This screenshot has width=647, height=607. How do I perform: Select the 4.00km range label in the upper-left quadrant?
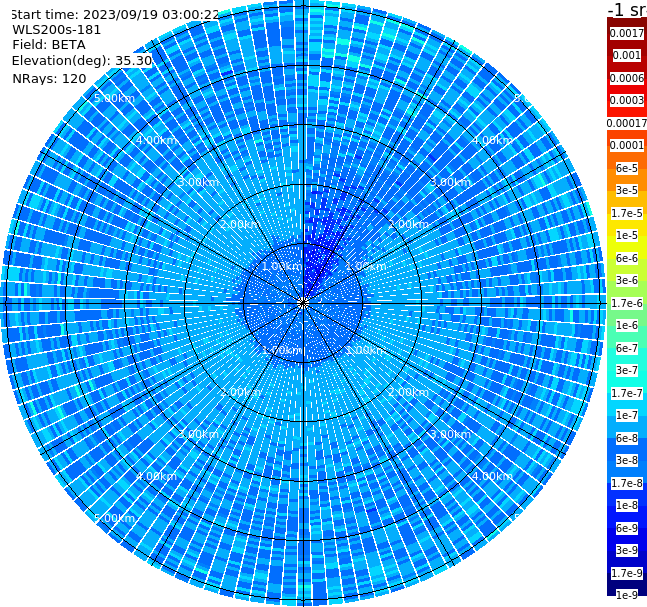156,140
